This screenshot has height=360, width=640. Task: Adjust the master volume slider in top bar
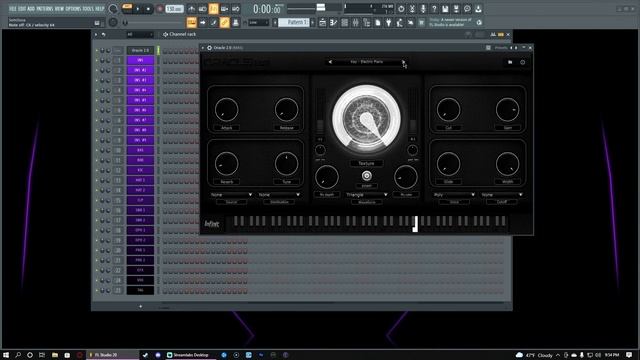click(321, 7)
